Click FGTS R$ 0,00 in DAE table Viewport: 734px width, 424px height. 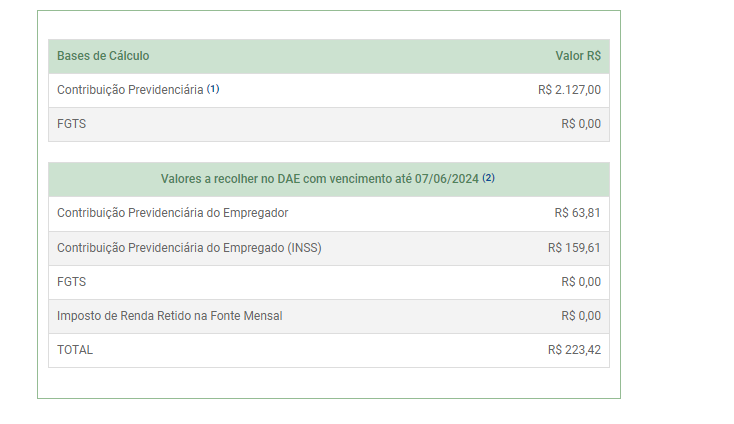point(581,282)
